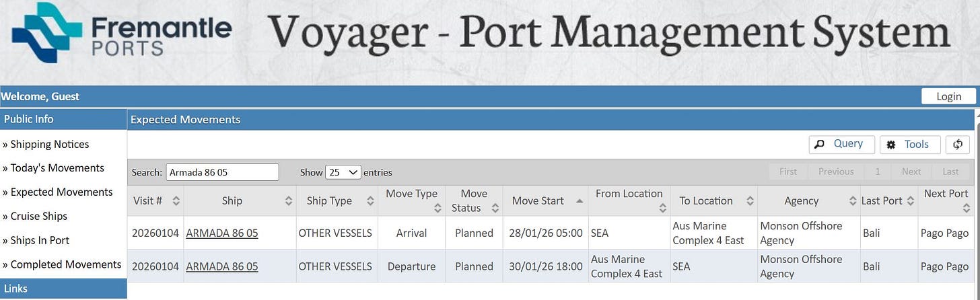Open Completed Movements in sidebar
The height and width of the screenshot is (300, 980).
(62, 264)
